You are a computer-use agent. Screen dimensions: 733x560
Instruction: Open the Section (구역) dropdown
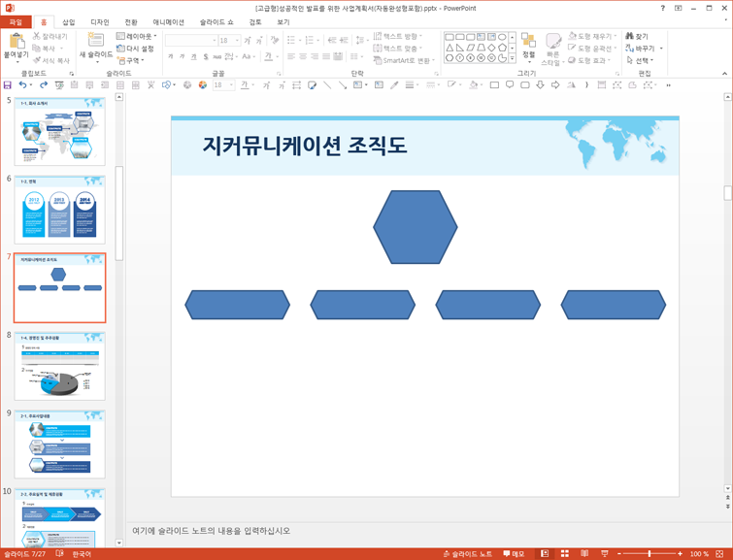130,60
